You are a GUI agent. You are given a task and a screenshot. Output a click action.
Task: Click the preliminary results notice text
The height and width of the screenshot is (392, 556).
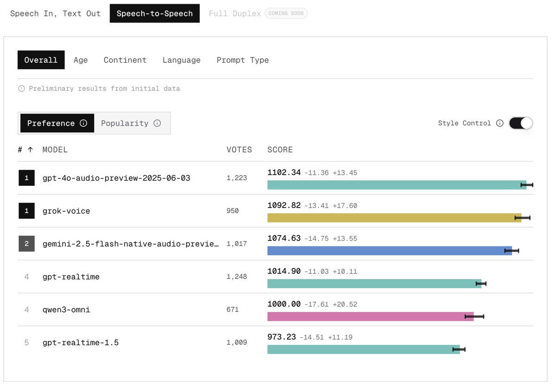[104, 89]
